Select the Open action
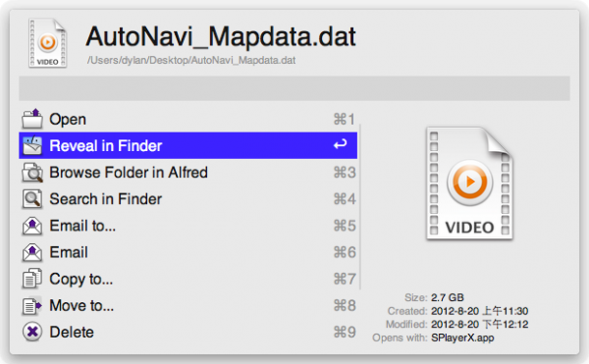 (x=187, y=119)
